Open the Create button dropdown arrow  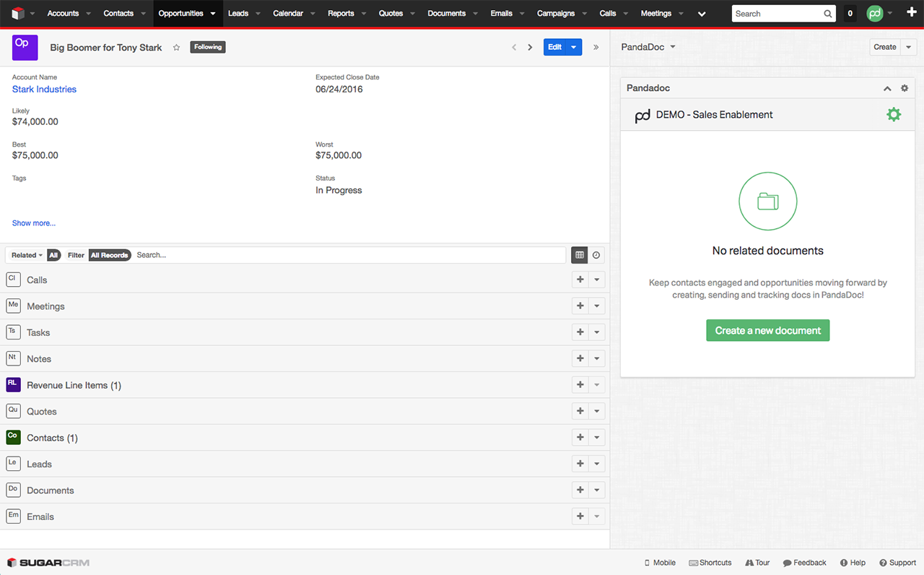point(909,47)
